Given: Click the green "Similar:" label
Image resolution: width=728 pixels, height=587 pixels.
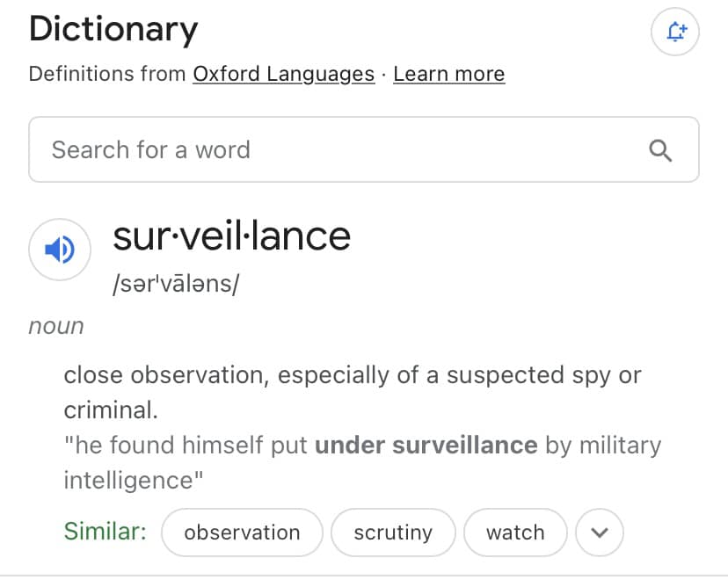Looking at the screenshot, I should [x=106, y=532].
